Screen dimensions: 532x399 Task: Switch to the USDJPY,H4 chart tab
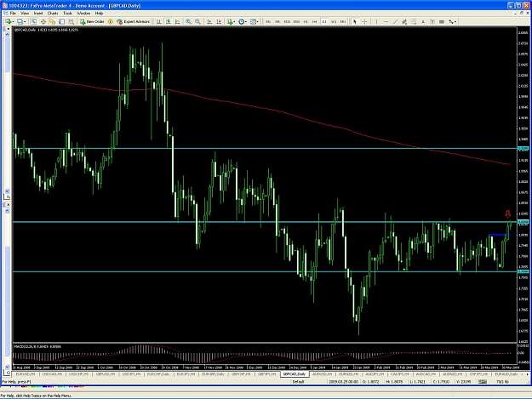[x=131, y=374]
